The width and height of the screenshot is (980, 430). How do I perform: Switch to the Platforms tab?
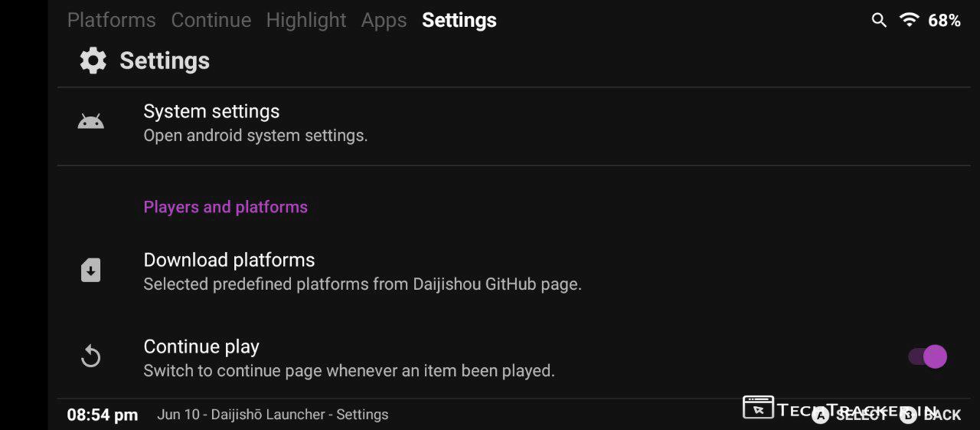111,21
